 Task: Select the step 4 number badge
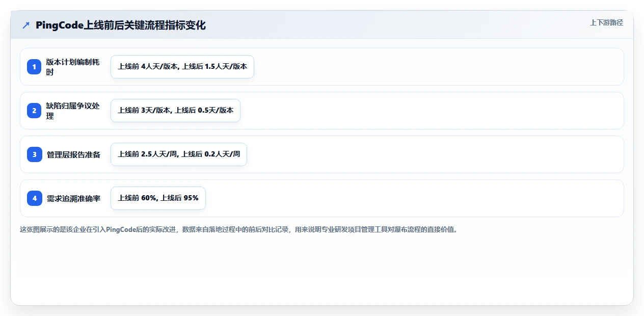coord(34,198)
